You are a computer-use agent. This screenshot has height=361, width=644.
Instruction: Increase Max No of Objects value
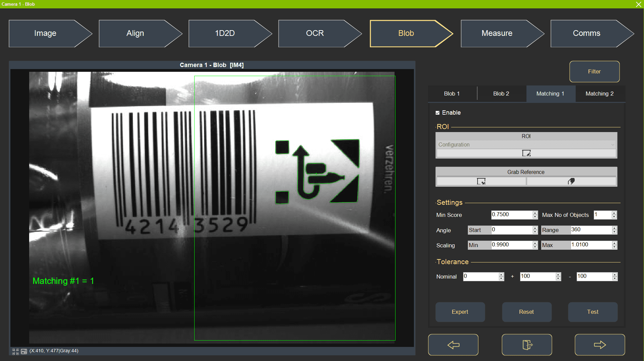pos(614,213)
